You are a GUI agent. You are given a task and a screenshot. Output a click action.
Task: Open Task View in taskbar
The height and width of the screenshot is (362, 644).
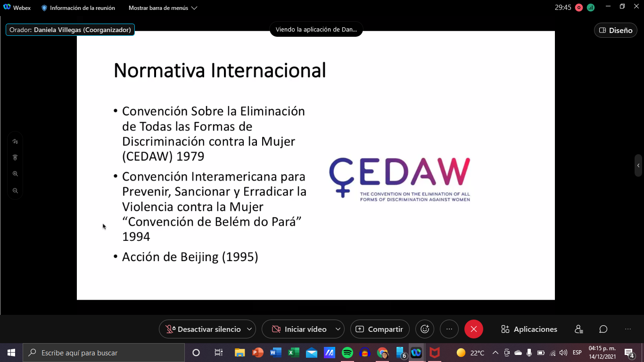[x=219, y=353]
